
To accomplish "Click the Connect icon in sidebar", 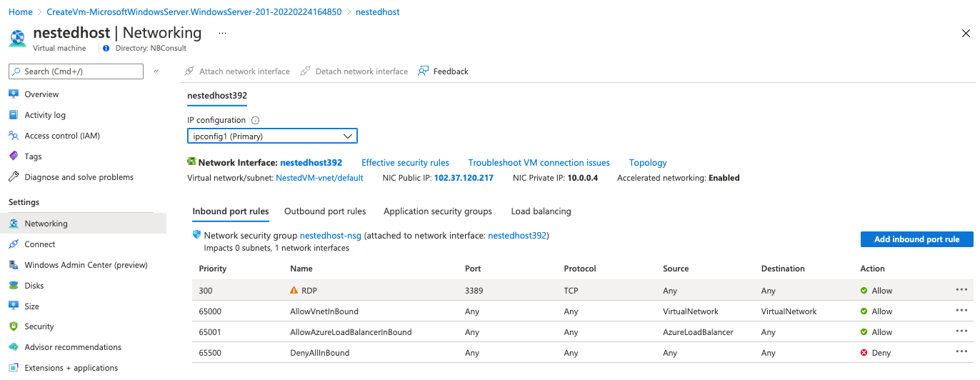I will [x=14, y=244].
